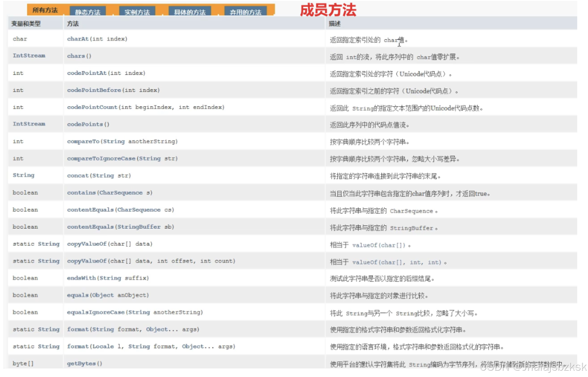Open the 弃用的方法 tab
The height and width of the screenshot is (377, 588).
(x=245, y=12)
